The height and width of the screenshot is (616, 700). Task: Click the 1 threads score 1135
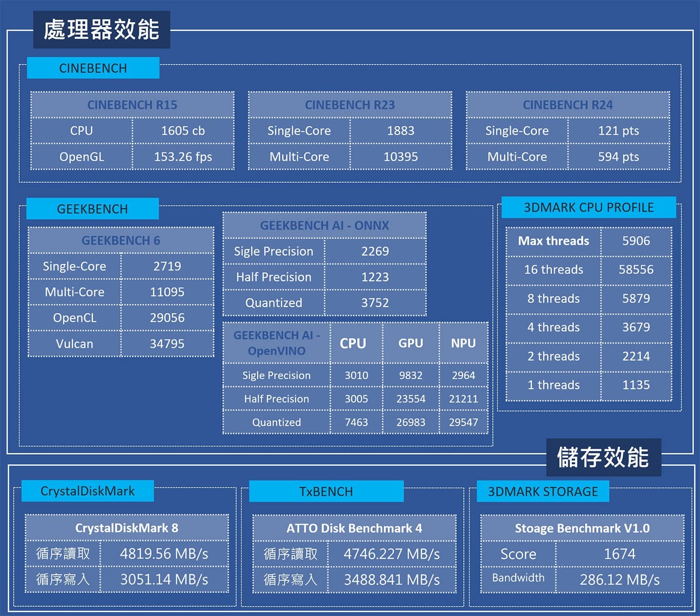coord(636,385)
